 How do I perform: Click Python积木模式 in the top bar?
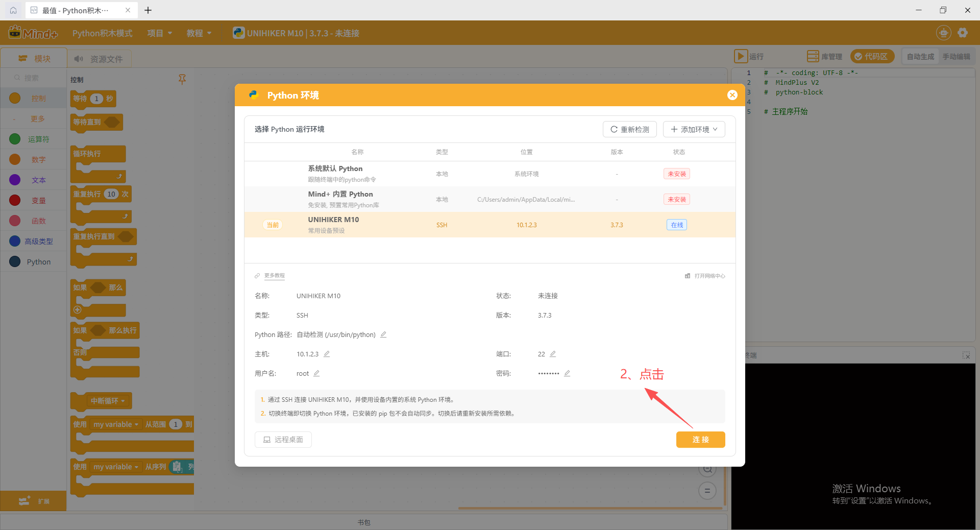[x=102, y=33]
